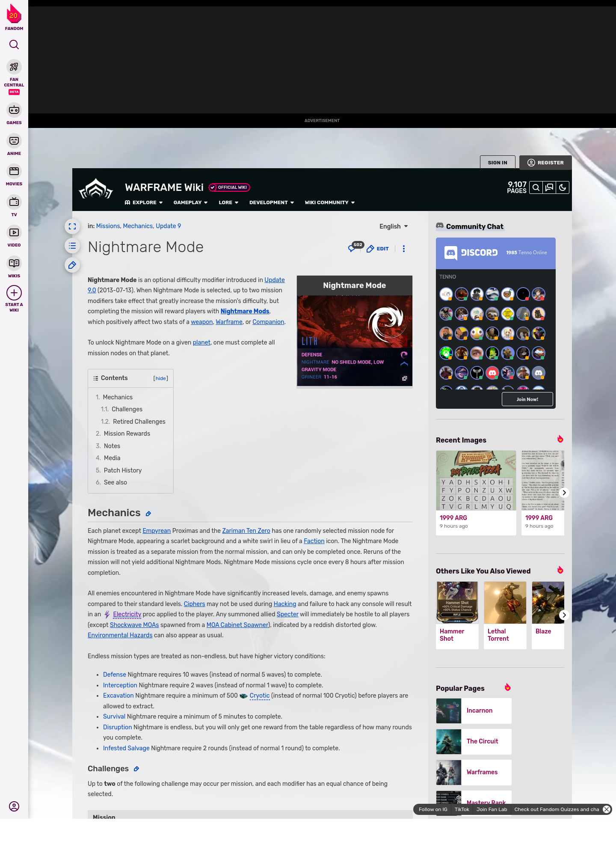Screen dimensions: 616x856
Task: Click the Discord logo in widget
Action: click(471, 253)
